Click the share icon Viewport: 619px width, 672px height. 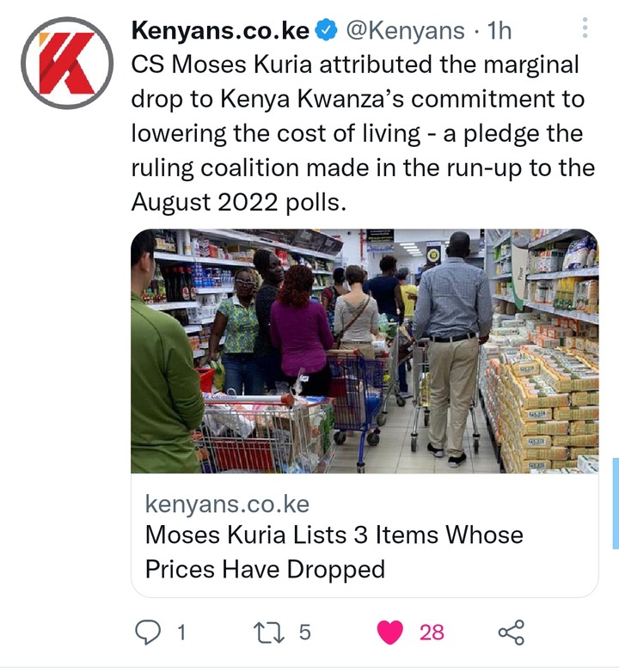[511, 632]
